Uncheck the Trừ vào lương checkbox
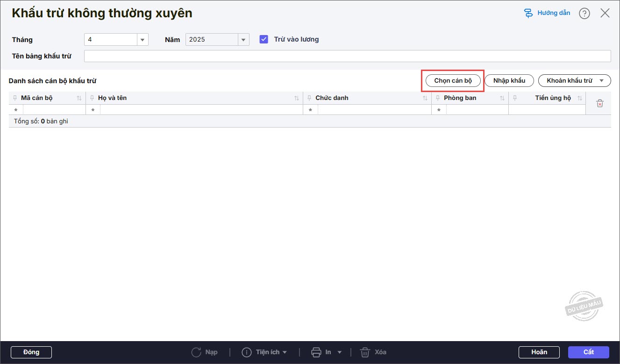This screenshot has width=620, height=364. point(264,39)
